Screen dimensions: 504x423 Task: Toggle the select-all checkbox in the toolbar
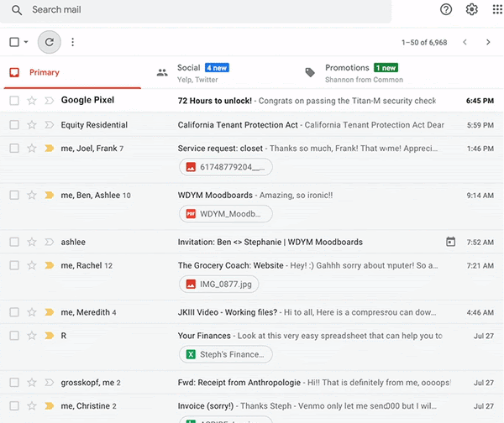click(14, 42)
